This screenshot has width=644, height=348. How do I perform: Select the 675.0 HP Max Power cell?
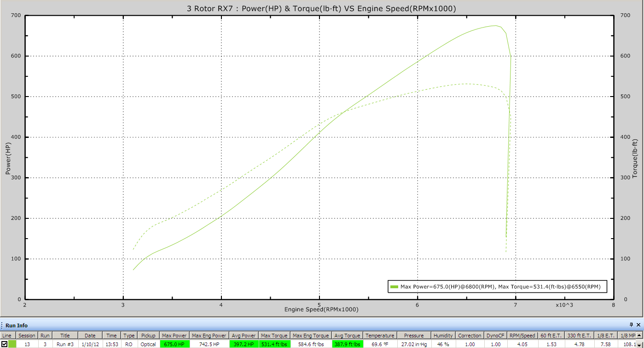(174, 344)
